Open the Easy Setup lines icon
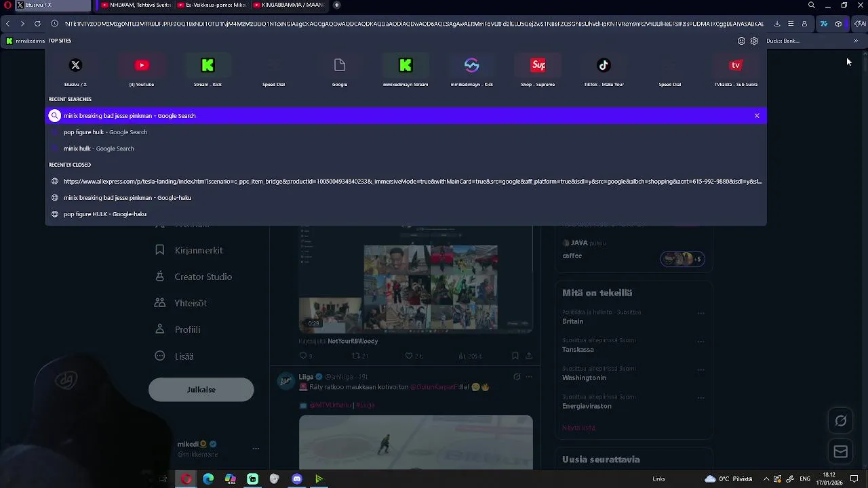The width and height of the screenshot is (868, 488). tap(791, 24)
